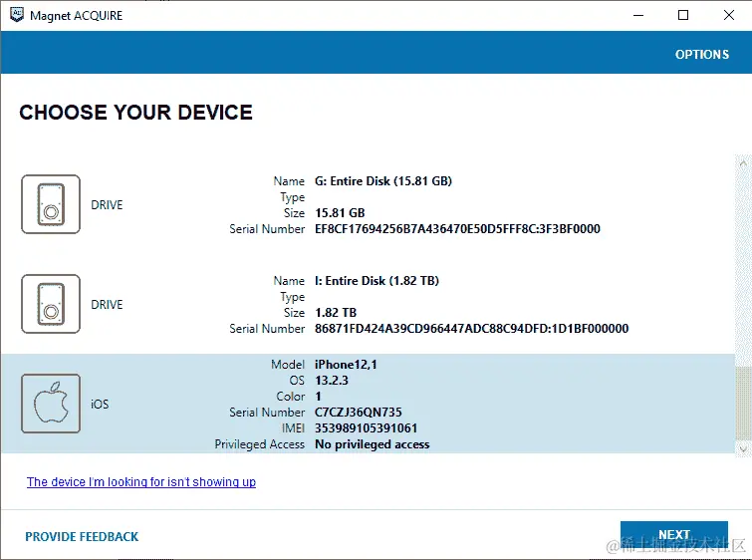The width and height of the screenshot is (752, 560).
Task: Select 'G: Entire Disk (15.81 GB)' name
Action: 383,181
